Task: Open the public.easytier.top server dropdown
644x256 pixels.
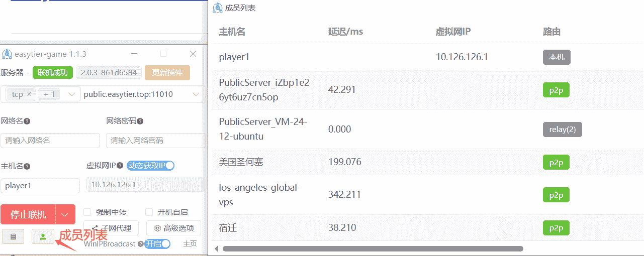Action: 196,94
